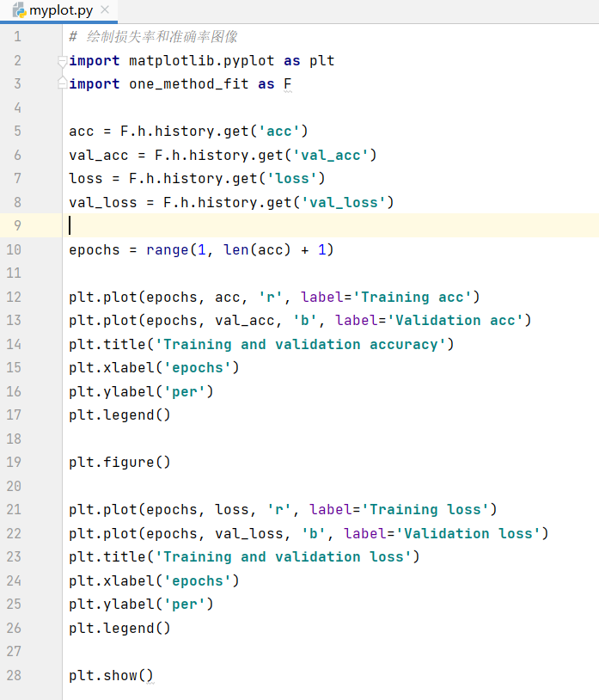
Task: Click 'one_method_fit' module name
Action: pyautogui.click(x=189, y=84)
